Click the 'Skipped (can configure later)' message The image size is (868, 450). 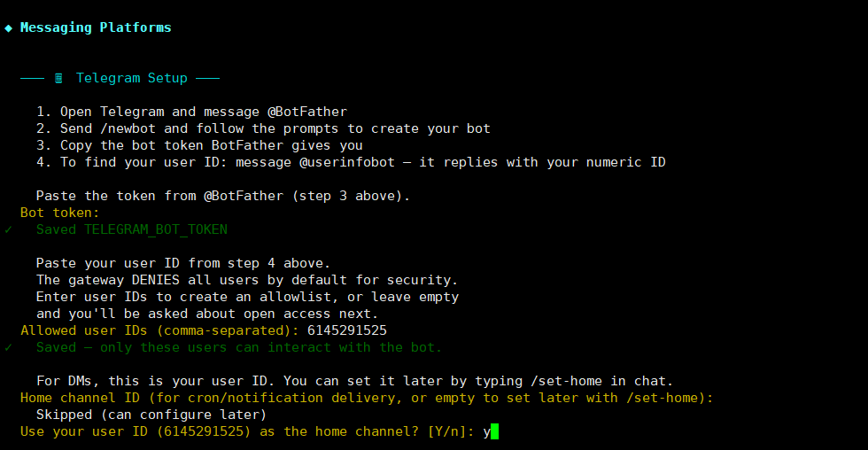(151, 415)
